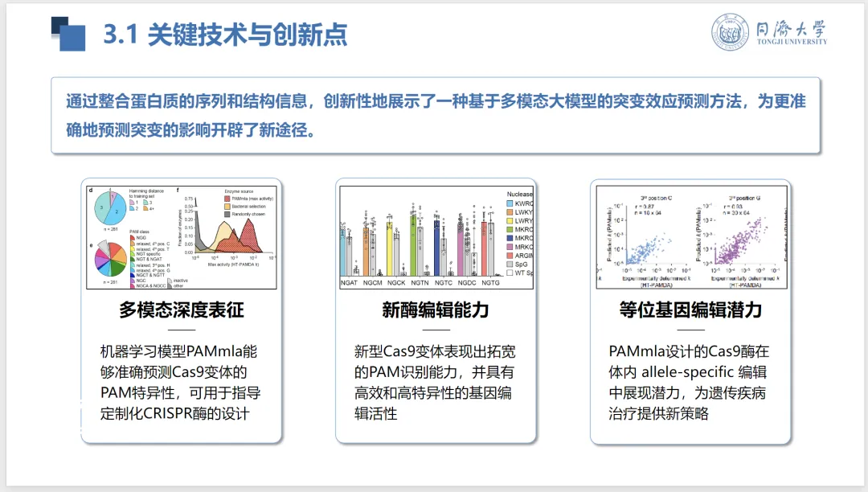
Task: Click the Enzyme source legend title
Action: [x=240, y=191]
